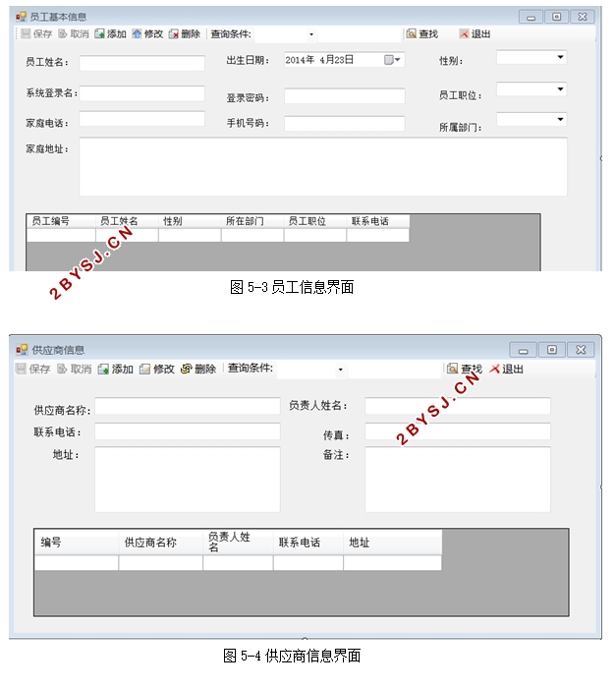The image size is (616, 688).
Task: Click 员工编号 column header in employee grid
Action: [x=61, y=221]
